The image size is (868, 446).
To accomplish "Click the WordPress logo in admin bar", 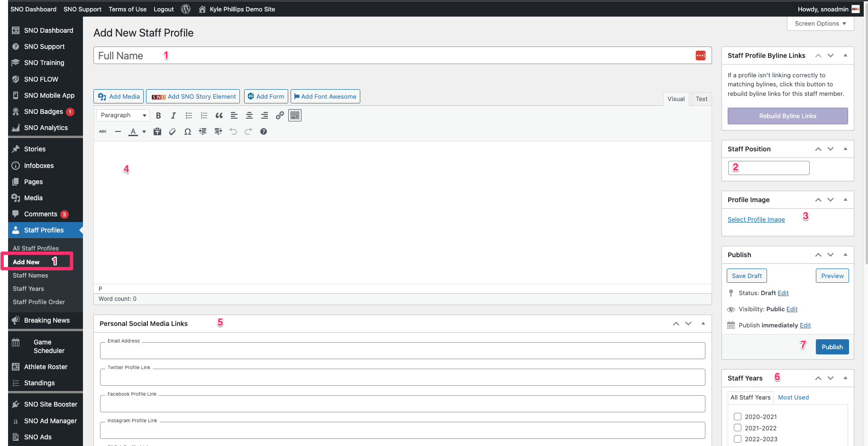I will pos(186,9).
